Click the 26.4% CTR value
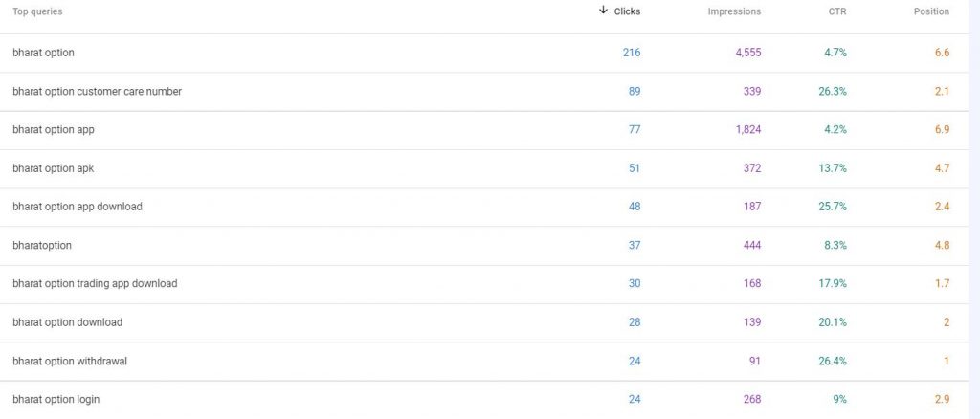980x419 pixels. [833, 362]
